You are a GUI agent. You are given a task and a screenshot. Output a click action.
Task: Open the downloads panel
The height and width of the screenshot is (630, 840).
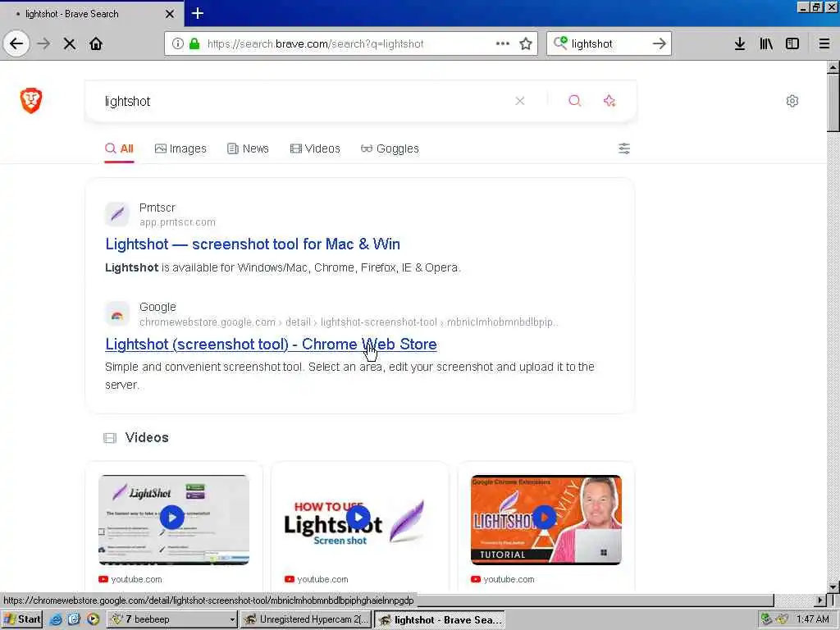pyautogui.click(x=740, y=43)
